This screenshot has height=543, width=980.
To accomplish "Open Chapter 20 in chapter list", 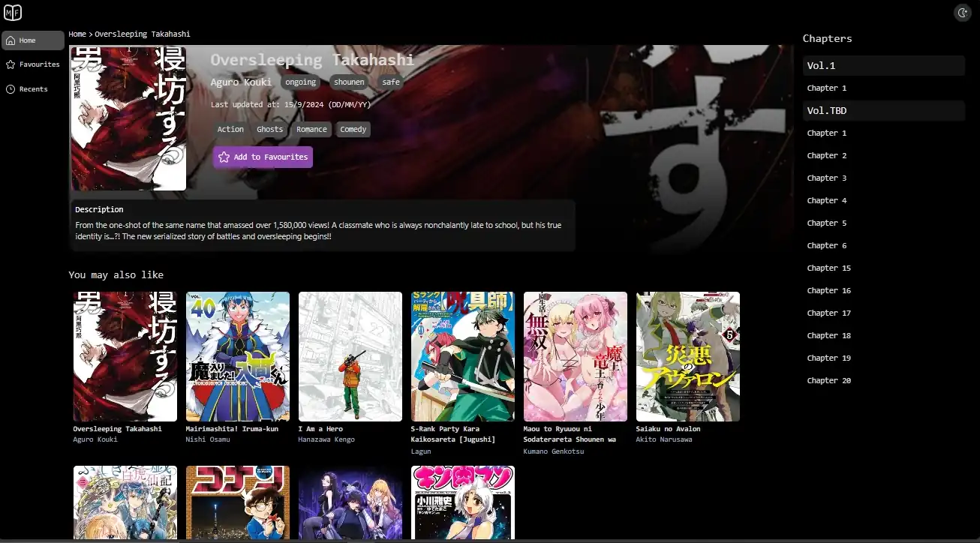I will [x=829, y=380].
